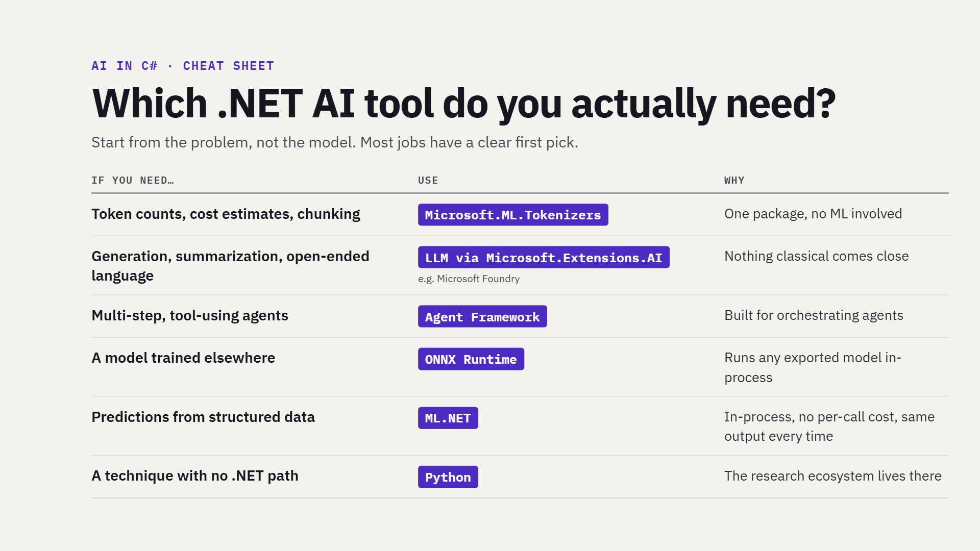
Task: Click 'Runs any exported model in-process' text
Action: pos(813,367)
